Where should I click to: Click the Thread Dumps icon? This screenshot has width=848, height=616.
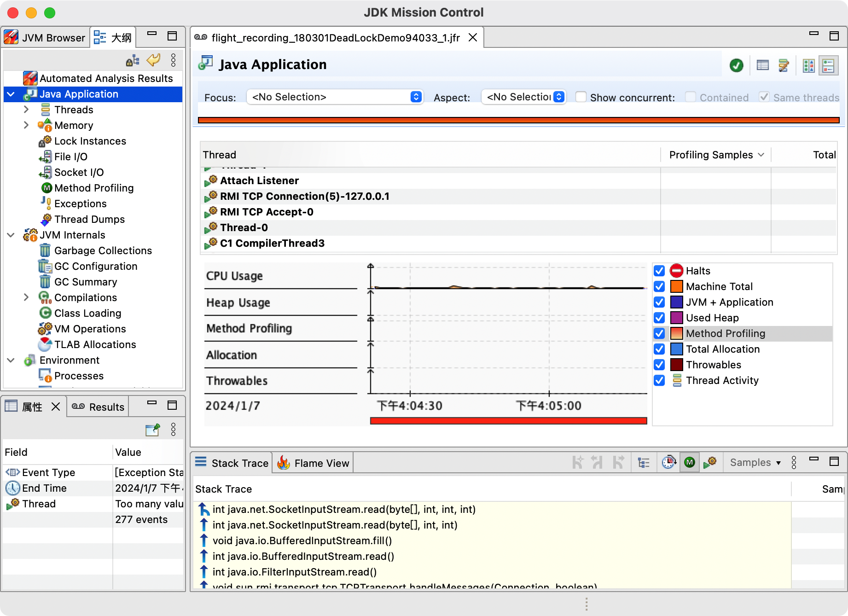pos(46,219)
